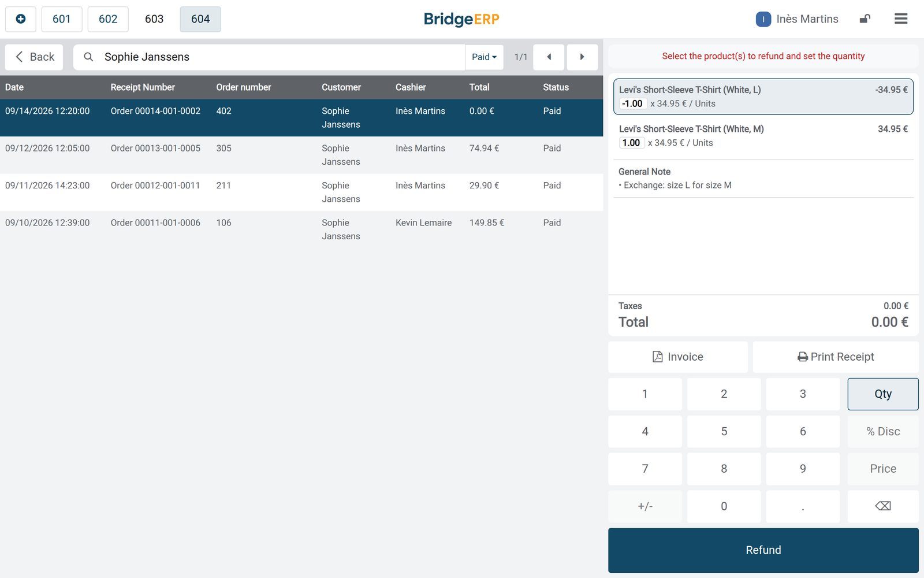
Task: Go to previous page arrow
Action: click(549, 57)
